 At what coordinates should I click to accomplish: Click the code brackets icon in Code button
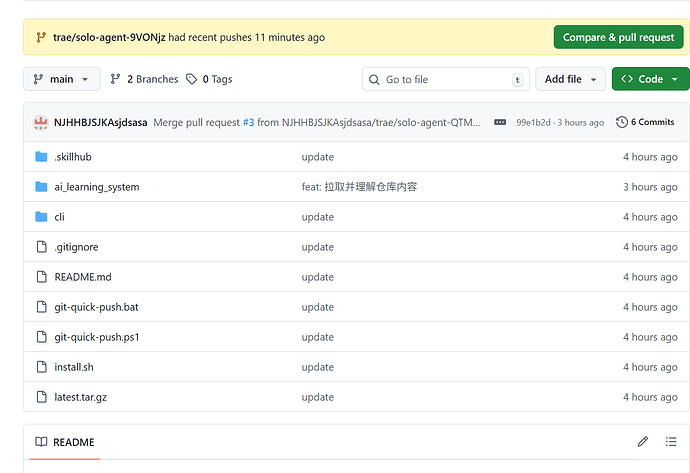pyautogui.click(x=627, y=79)
